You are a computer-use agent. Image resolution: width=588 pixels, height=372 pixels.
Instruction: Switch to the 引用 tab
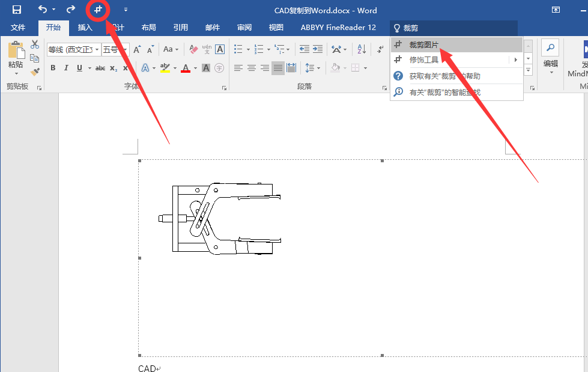tap(181, 28)
